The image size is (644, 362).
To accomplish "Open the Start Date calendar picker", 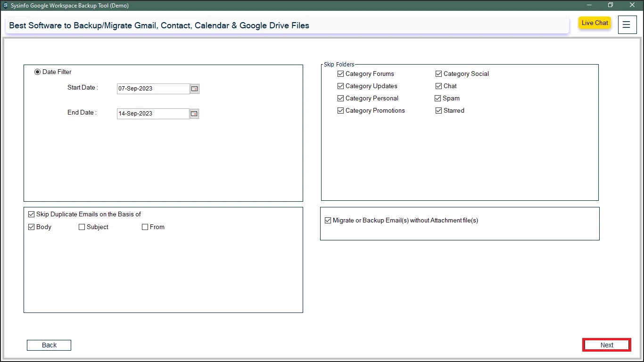I will point(195,89).
